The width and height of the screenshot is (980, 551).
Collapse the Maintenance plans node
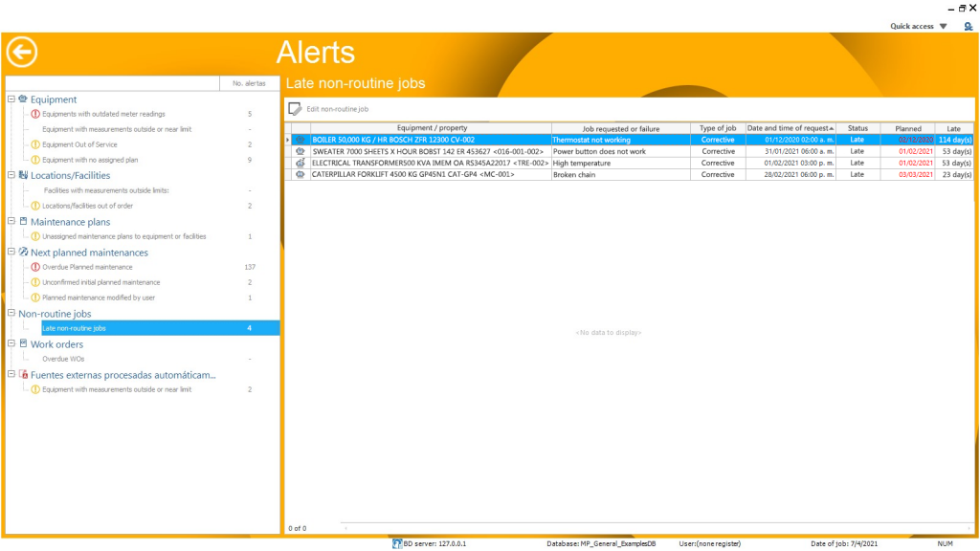(11, 221)
